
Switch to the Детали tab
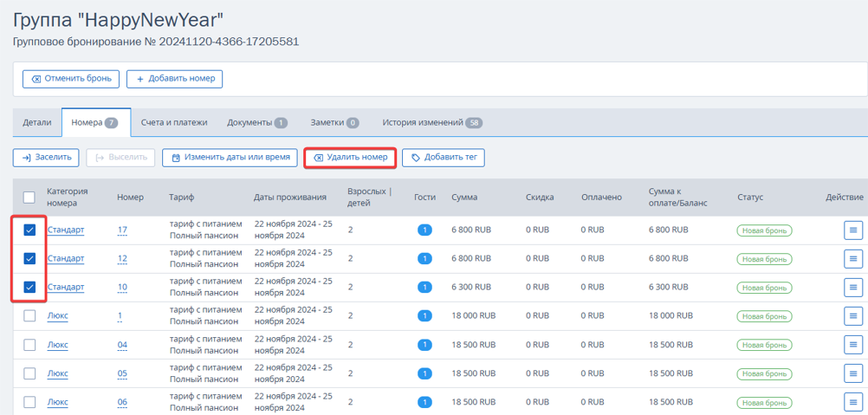pos(37,123)
